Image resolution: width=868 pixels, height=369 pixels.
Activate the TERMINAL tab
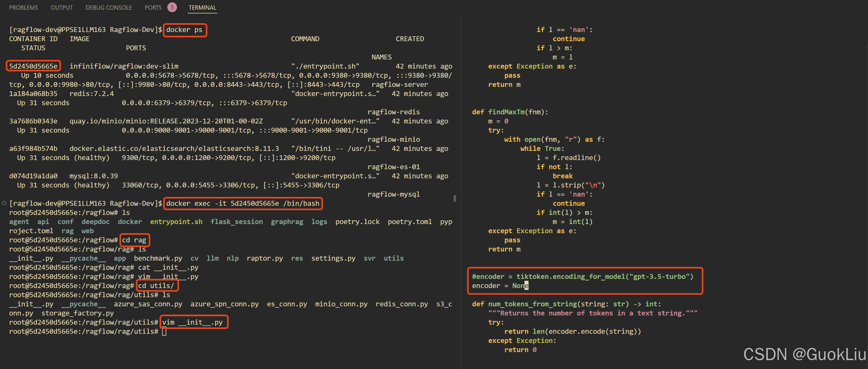202,8
